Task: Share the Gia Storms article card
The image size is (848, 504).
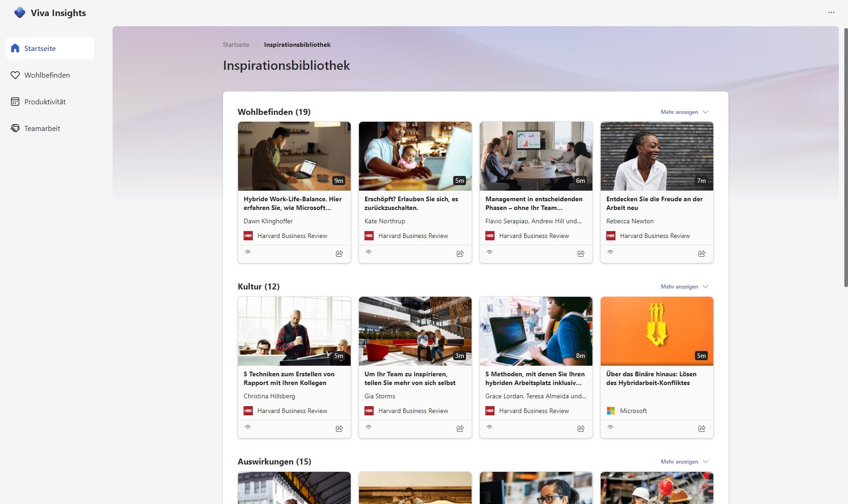Action: (x=460, y=429)
